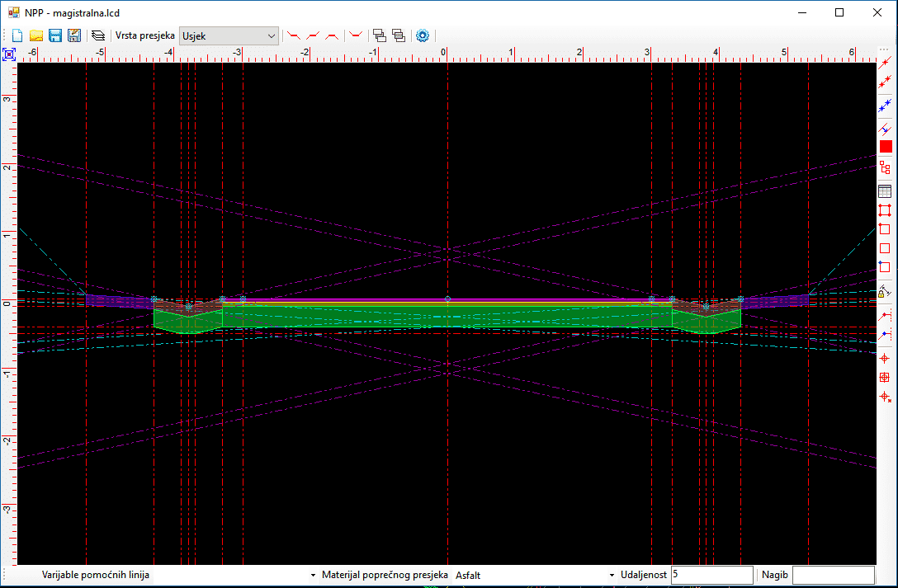Click the blue line with two stars icon
Image resolution: width=898 pixels, height=588 pixels.
coord(886,103)
